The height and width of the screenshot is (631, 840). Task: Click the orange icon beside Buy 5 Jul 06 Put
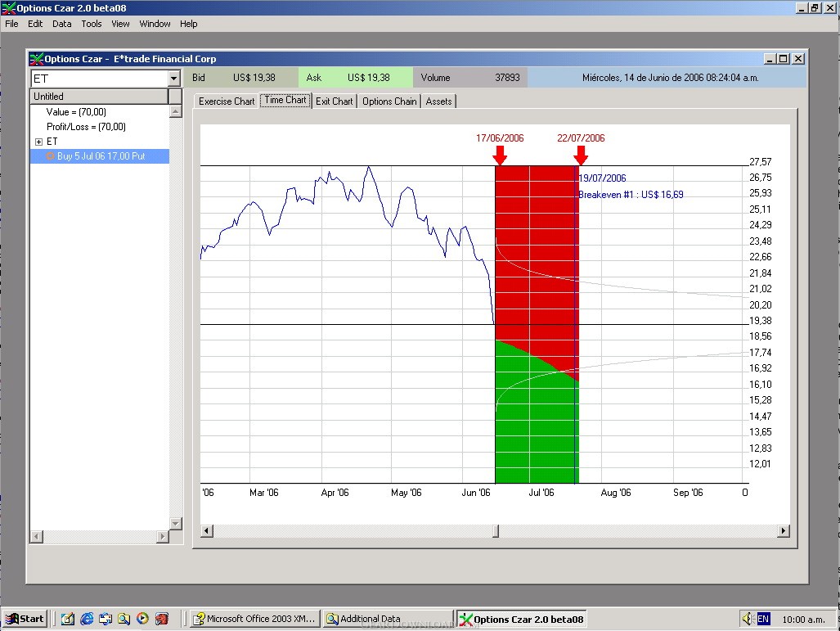51,156
